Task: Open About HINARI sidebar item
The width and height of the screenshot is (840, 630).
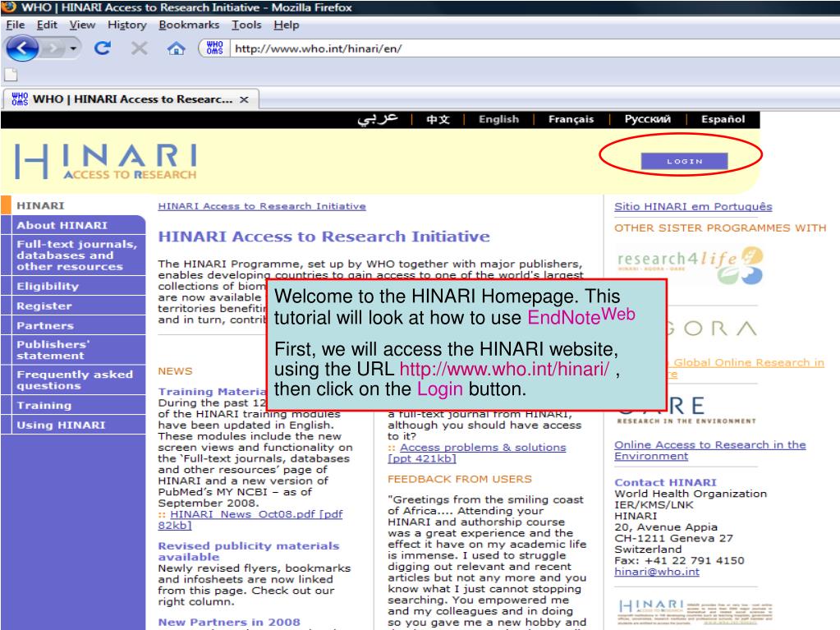Action: pyautogui.click(x=73, y=226)
